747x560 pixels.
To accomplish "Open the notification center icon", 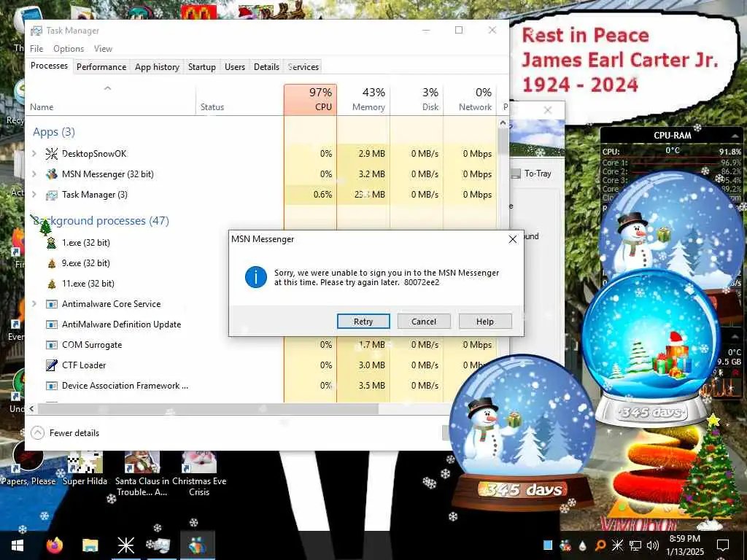I will 723,545.
